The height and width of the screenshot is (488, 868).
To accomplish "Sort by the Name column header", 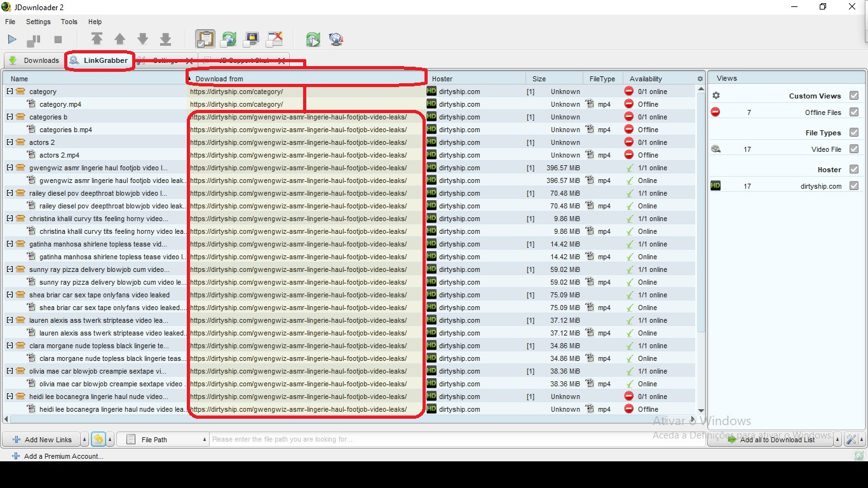I will click(95, 79).
